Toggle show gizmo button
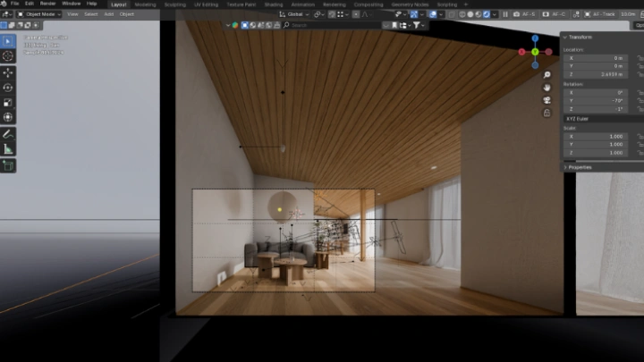This screenshot has height=362, width=644. (413, 14)
